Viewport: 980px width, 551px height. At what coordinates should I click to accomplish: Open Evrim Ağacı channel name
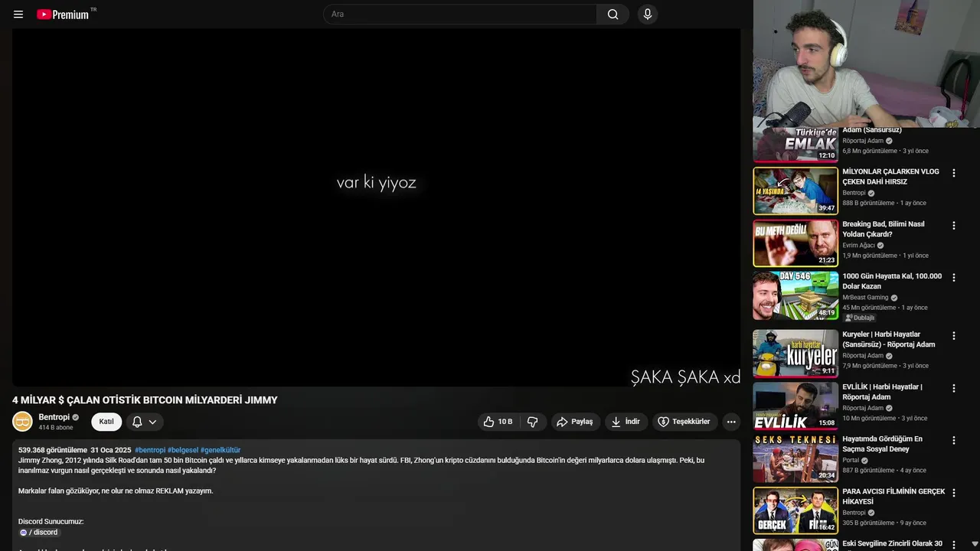[858, 246]
